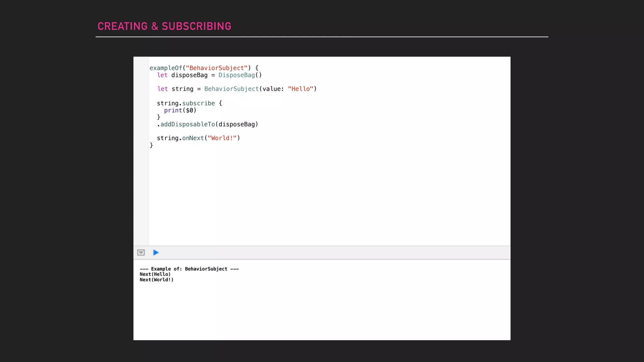Click the onNext method call

point(193,138)
